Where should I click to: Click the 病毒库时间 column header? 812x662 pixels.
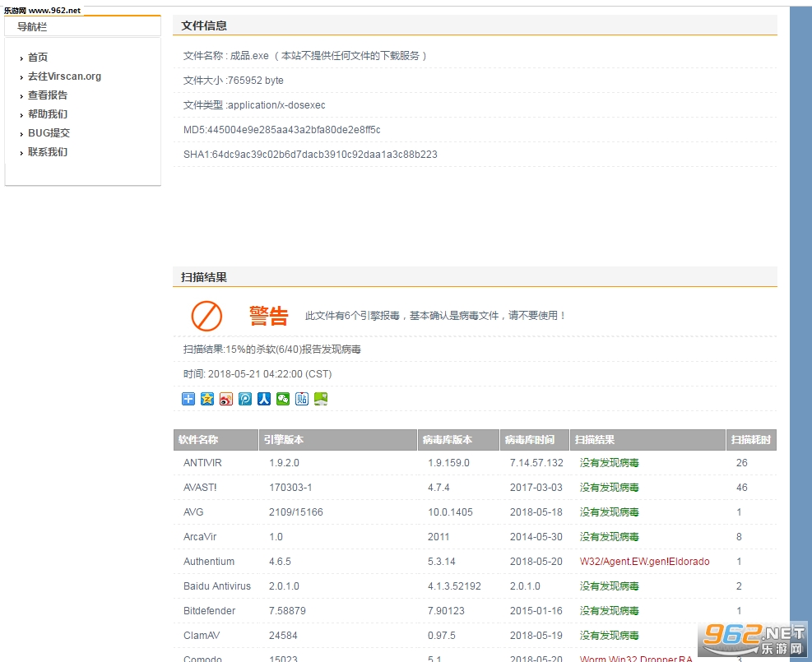coord(535,440)
